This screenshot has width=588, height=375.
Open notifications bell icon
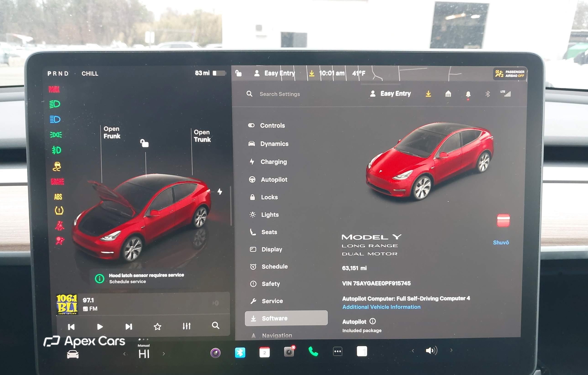468,95
